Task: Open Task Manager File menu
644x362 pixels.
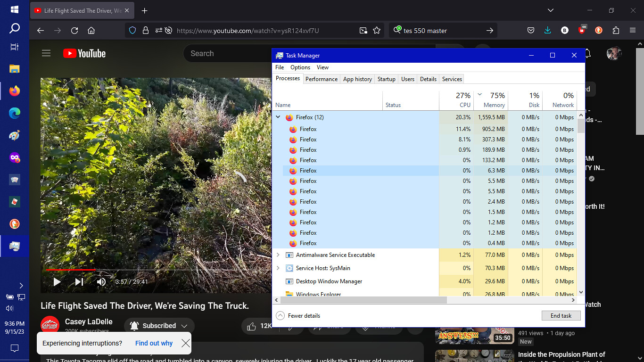Action: [280, 67]
